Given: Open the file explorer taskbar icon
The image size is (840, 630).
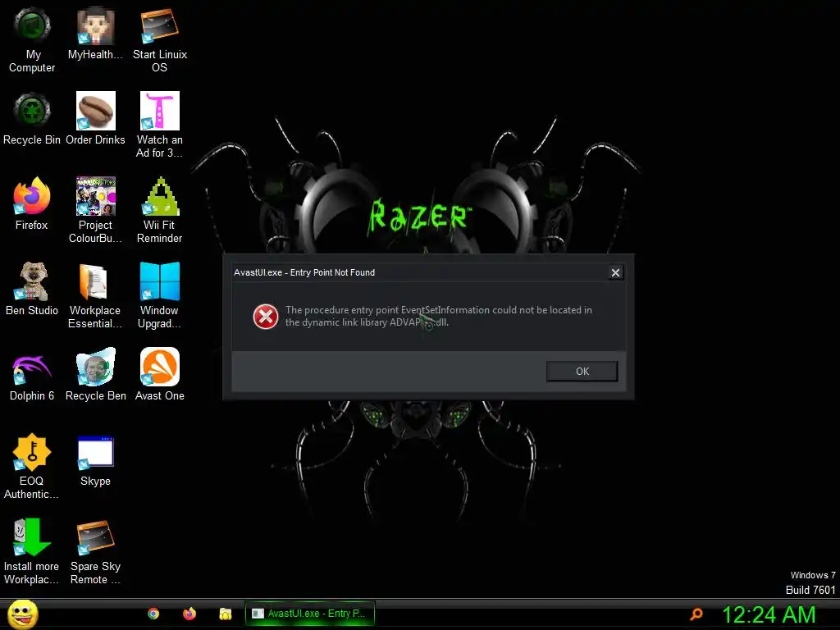Looking at the screenshot, I should (226, 614).
